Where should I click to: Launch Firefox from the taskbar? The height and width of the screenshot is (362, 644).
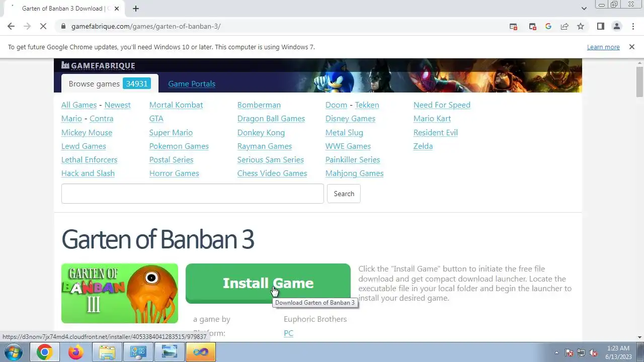pyautogui.click(x=76, y=352)
